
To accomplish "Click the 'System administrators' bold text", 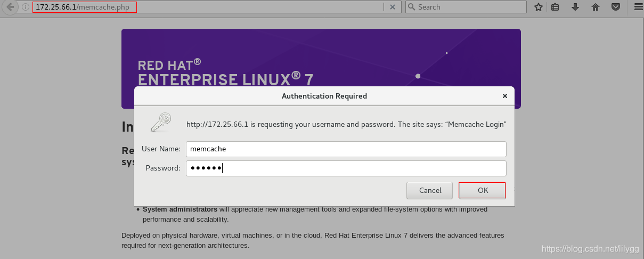I will (180, 209).
